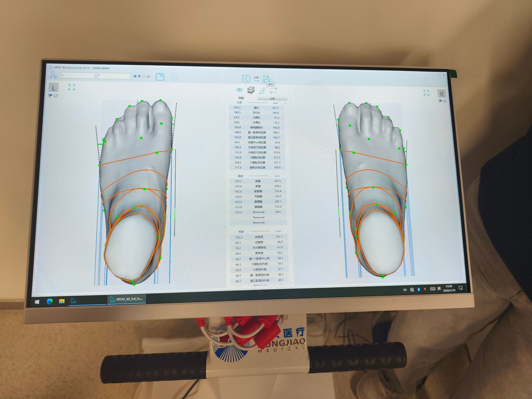Click the save (保存) floppy icon
The image size is (532, 399).
(x=266, y=78)
